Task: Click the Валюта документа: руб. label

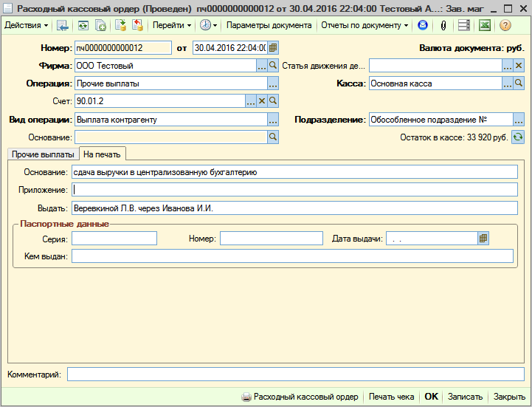Action: 471,48
